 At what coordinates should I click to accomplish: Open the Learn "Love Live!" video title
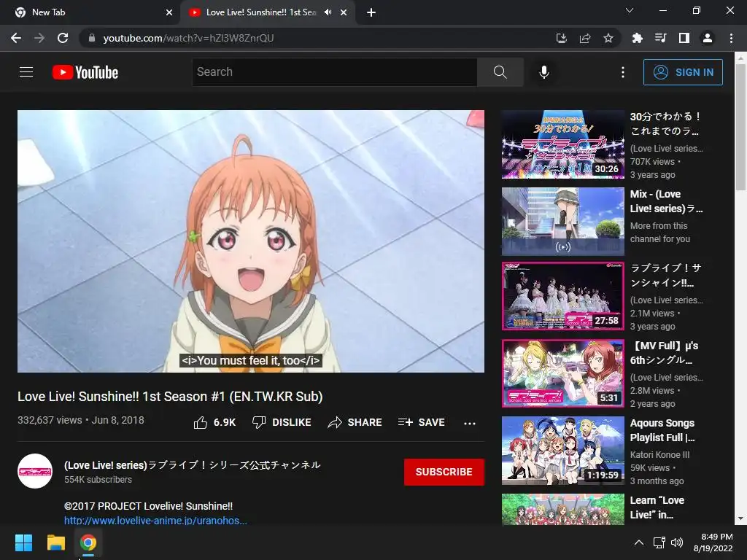pyautogui.click(x=657, y=507)
